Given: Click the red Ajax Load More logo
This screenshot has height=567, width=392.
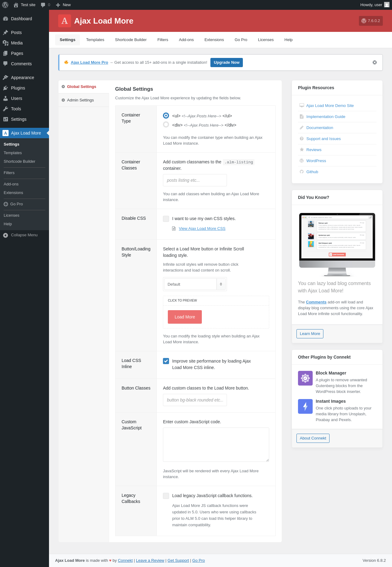Looking at the screenshot, I should 65,21.
